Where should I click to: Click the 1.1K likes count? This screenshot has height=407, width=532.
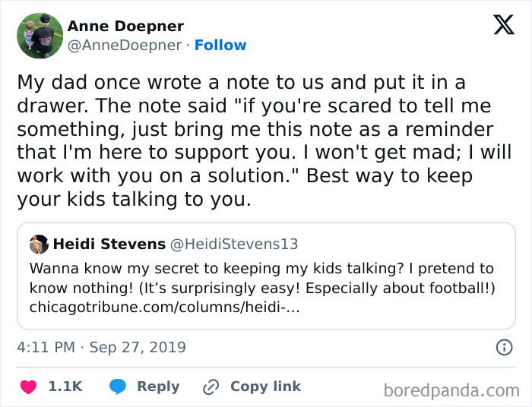pyautogui.click(x=65, y=386)
